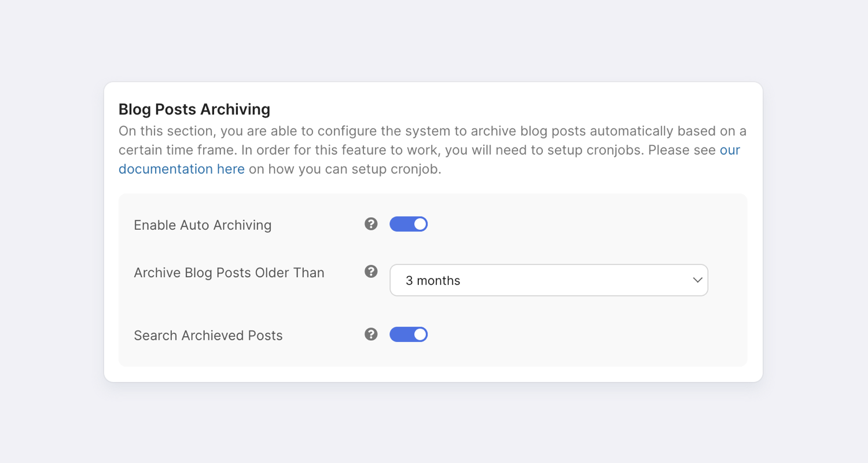Click the 'Archive Blog Posts Older Than' label
This screenshot has width=868, height=463.
tap(229, 273)
